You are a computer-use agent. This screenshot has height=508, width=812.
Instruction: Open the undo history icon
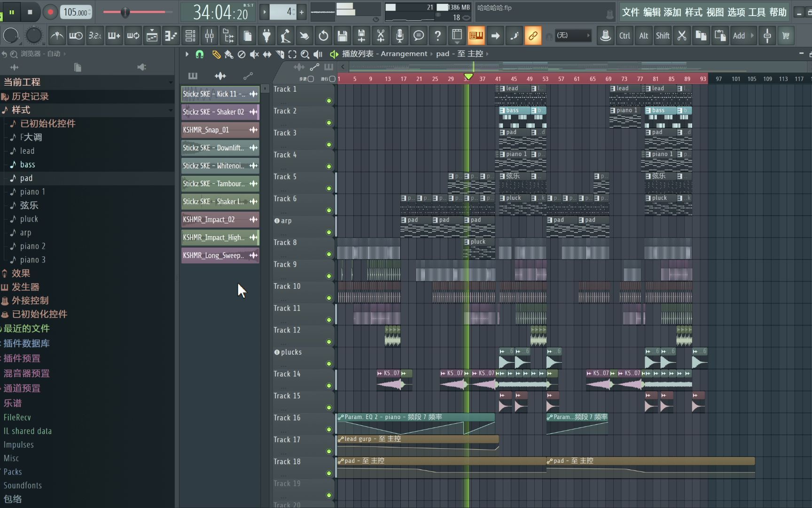pyautogui.click(x=323, y=36)
